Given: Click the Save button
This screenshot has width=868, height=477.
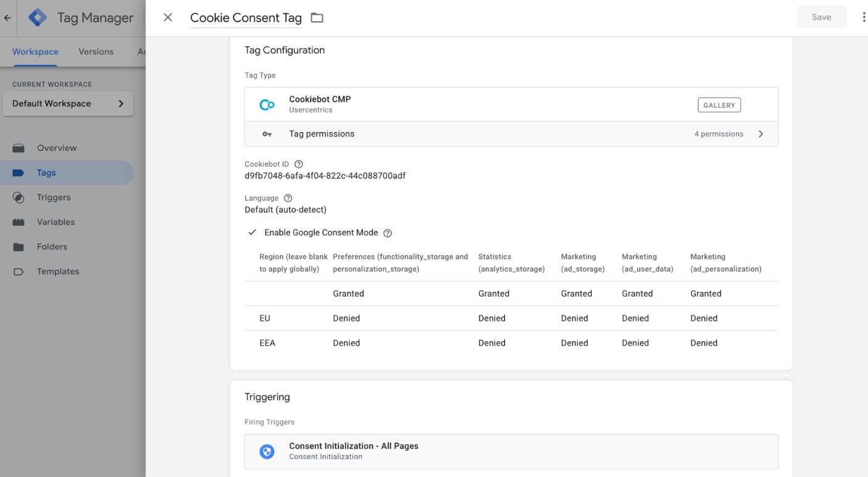Looking at the screenshot, I should pos(821,17).
